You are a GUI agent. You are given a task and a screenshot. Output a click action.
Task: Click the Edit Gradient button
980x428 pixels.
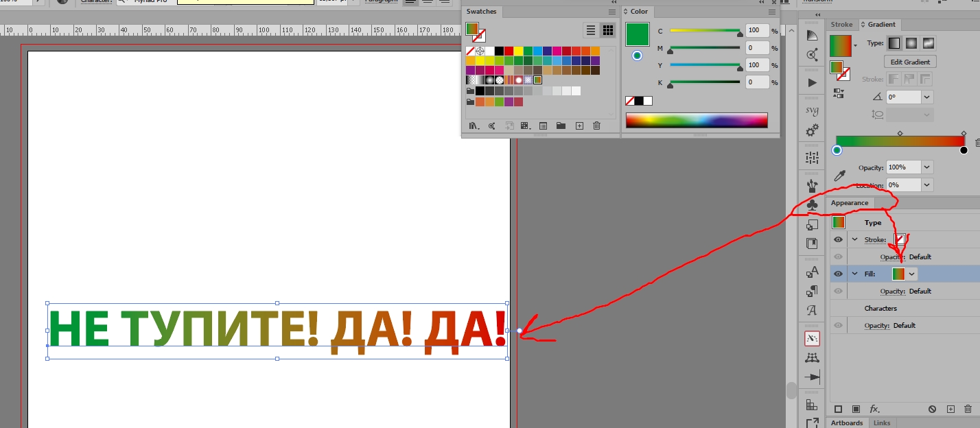pos(910,62)
